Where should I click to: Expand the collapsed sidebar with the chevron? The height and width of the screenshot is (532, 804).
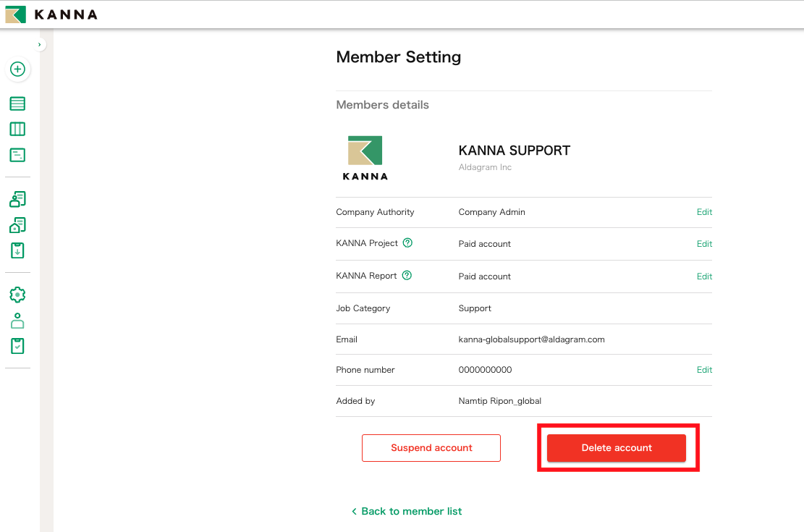[38, 43]
